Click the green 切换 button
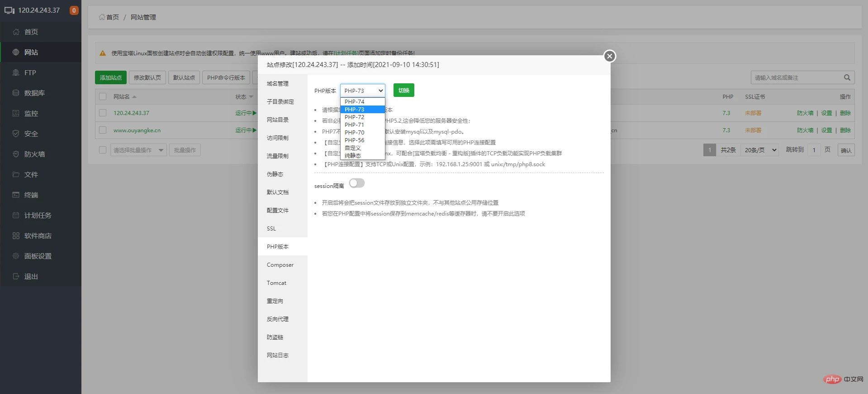868x394 pixels. click(x=404, y=90)
